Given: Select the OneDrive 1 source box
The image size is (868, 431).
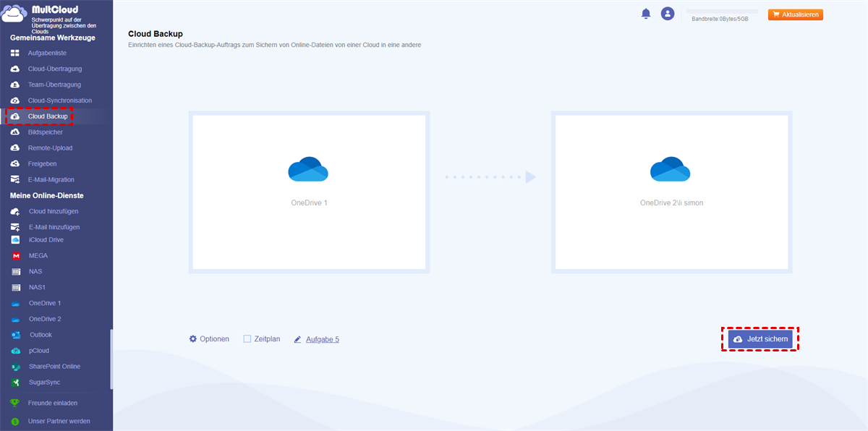Looking at the screenshot, I should point(309,192).
